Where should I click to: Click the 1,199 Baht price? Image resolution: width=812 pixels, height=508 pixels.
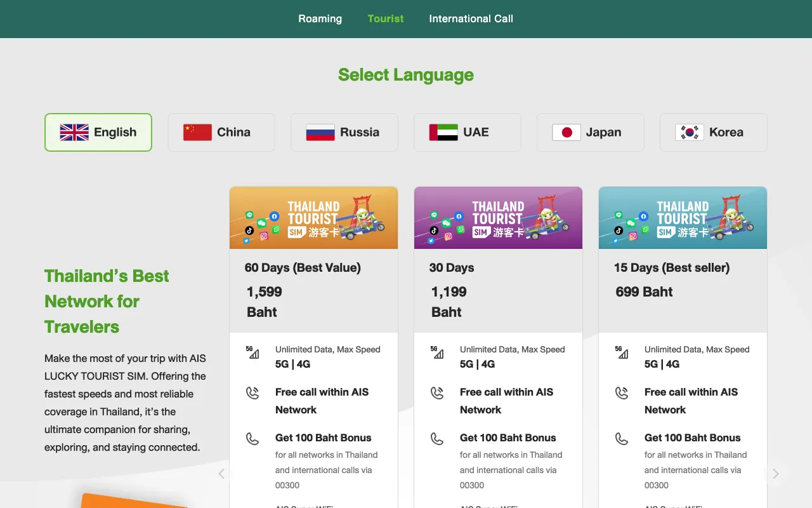coord(449,302)
